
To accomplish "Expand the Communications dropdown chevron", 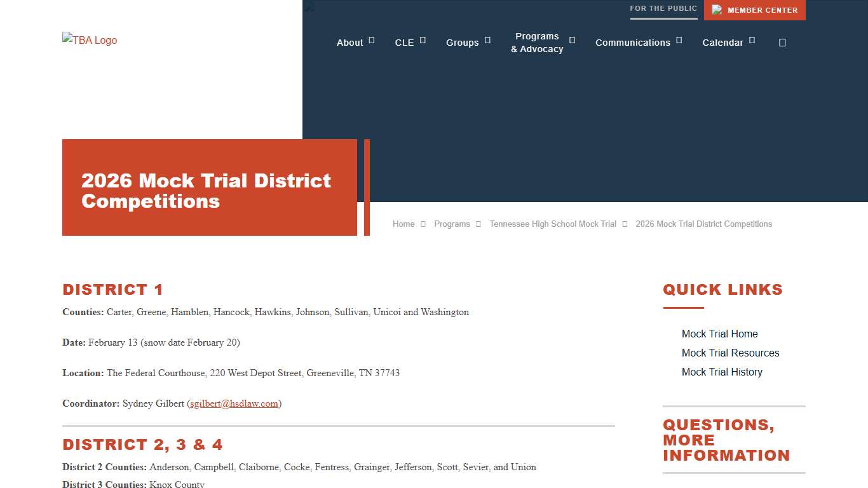I will pos(679,39).
